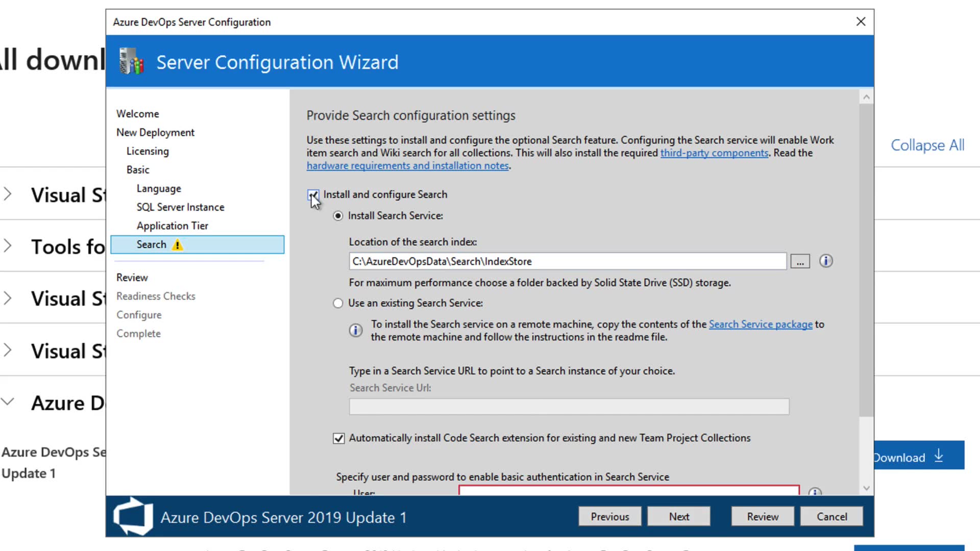The height and width of the screenshot is (551, 980).
Task: Click warning icon on Search step
Action: point(177,245)
